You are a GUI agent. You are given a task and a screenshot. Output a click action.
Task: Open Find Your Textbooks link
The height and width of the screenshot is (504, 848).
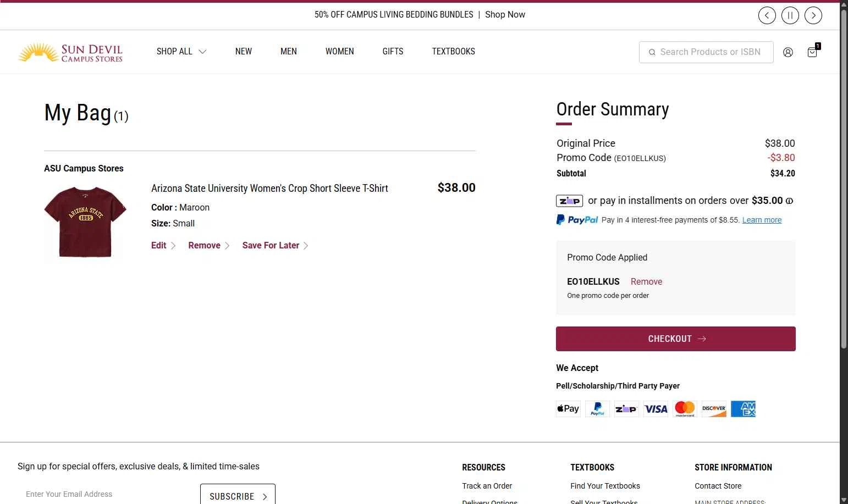coord(605,486)
